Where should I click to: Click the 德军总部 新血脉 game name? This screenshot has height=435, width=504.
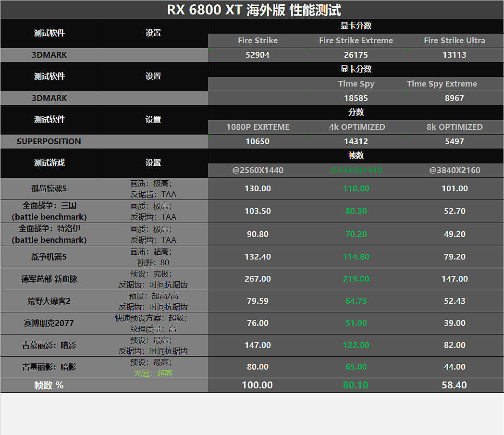point(49,279)
